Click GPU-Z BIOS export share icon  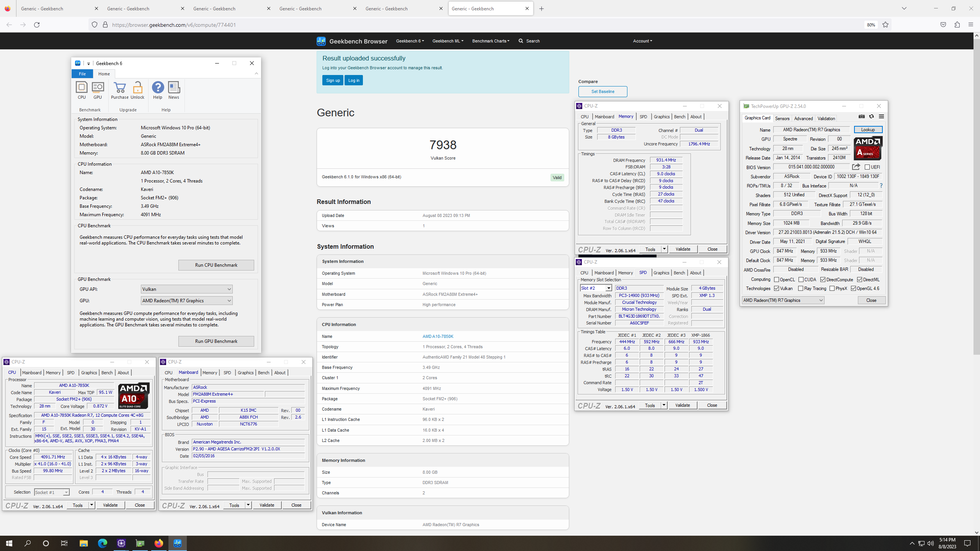click(856, 167)
